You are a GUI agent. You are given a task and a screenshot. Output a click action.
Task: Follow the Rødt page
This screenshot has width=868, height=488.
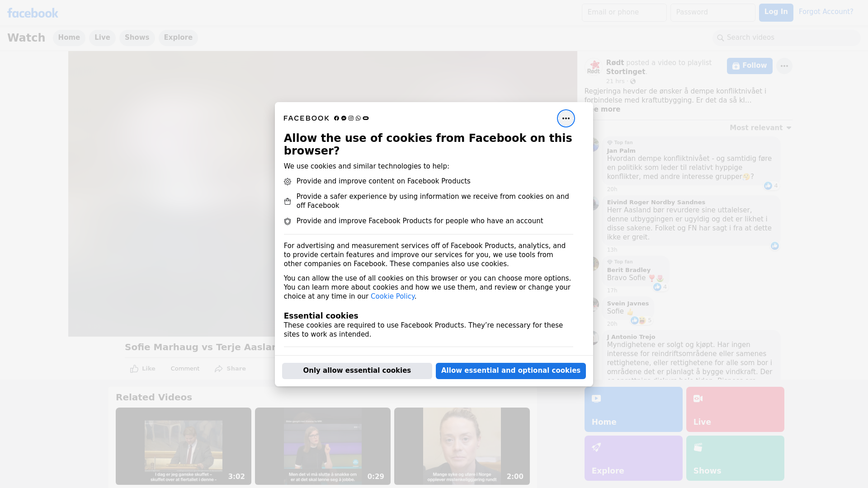[749, 66]
